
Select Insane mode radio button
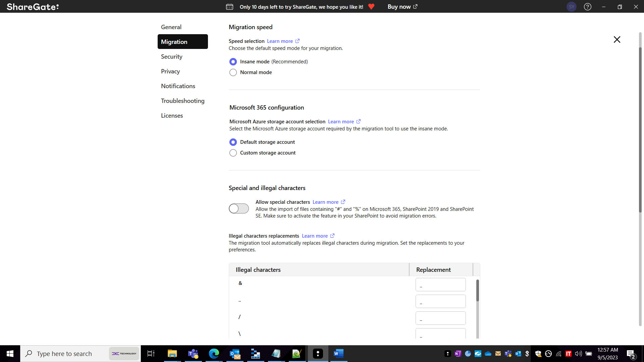(233, 62)
